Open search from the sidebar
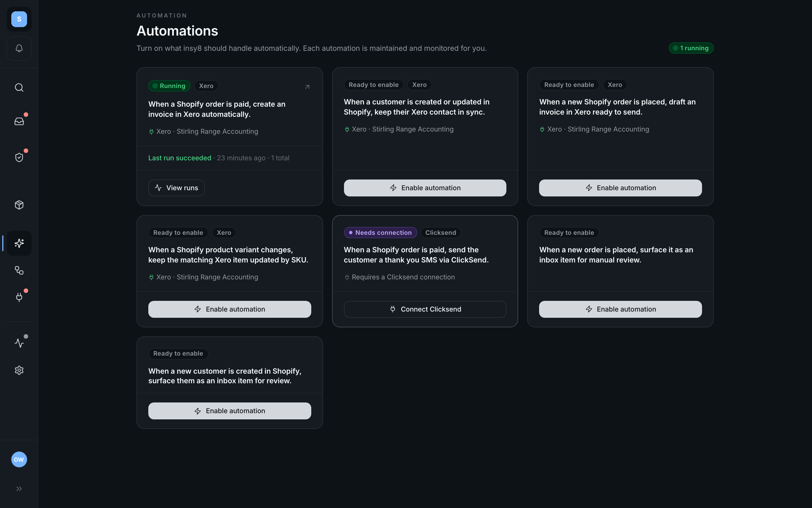This screenshot has width=812, height=508. pos(19,88)
